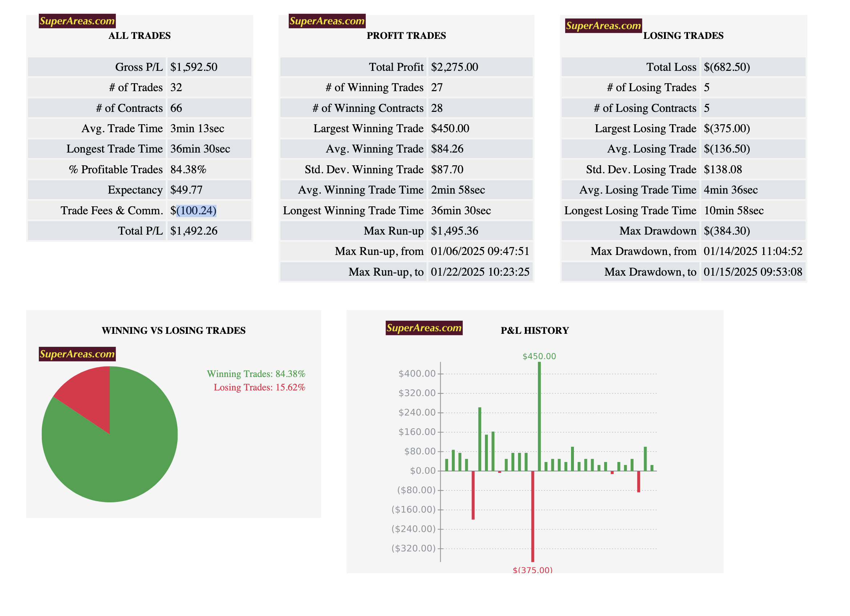Viewport: 850px width, 616px height.
Task: Click the Longest Winning Trade Time value
Action: tap(461, 211)
